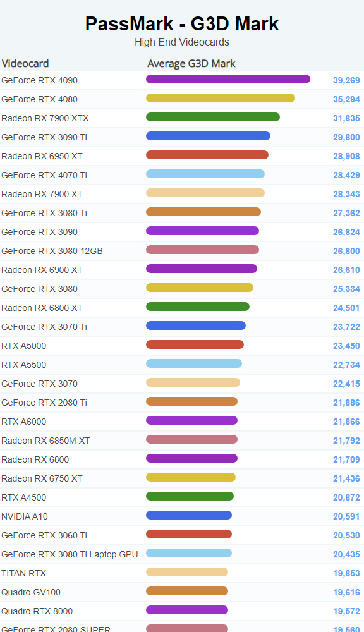Click the GeForce RTX 3060 Ti name
Screen dimensions: 364x632
click(44, 535)
